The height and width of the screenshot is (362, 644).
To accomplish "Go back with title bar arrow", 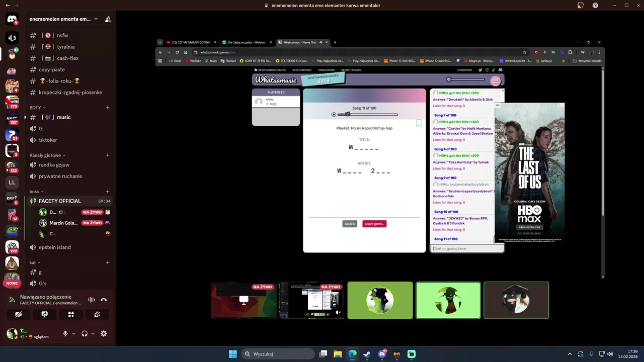I will tap(8, 5).
